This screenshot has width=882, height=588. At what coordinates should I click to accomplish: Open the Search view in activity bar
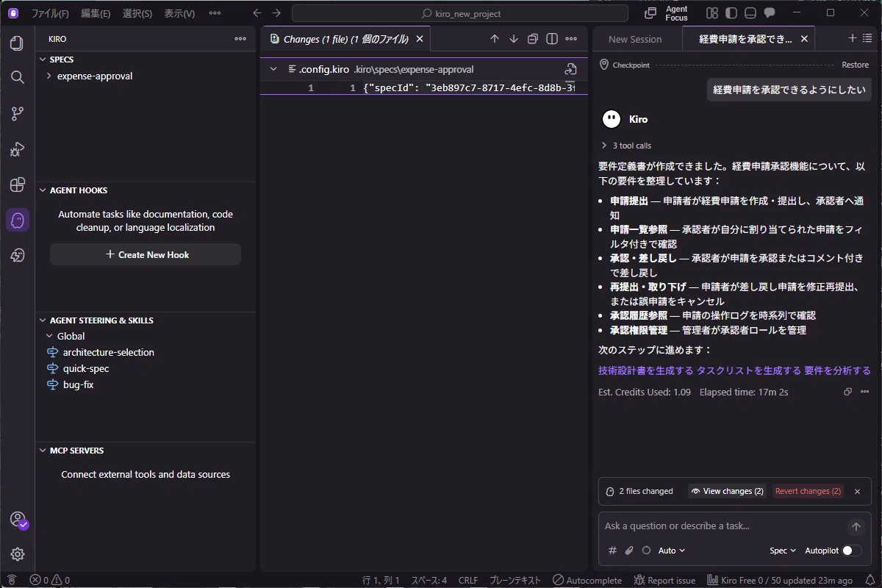coord(18,77)
